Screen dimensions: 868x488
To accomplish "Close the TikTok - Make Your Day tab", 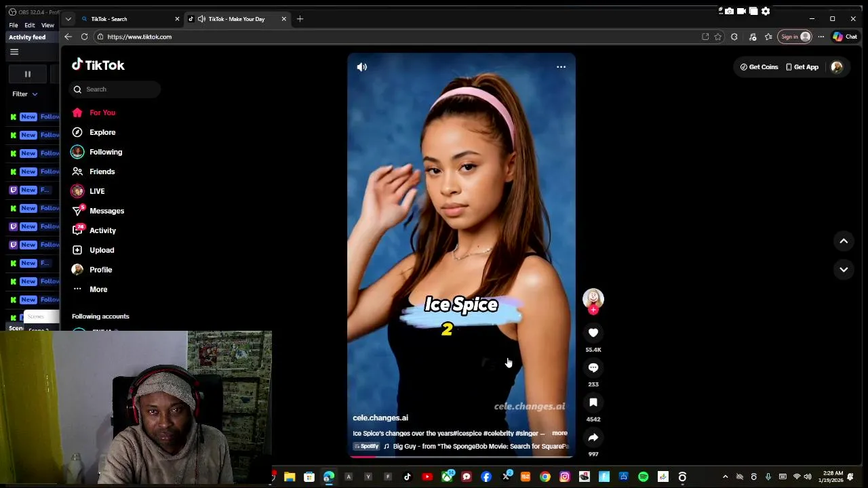I will pyautogui.click(x=283, y=19).
